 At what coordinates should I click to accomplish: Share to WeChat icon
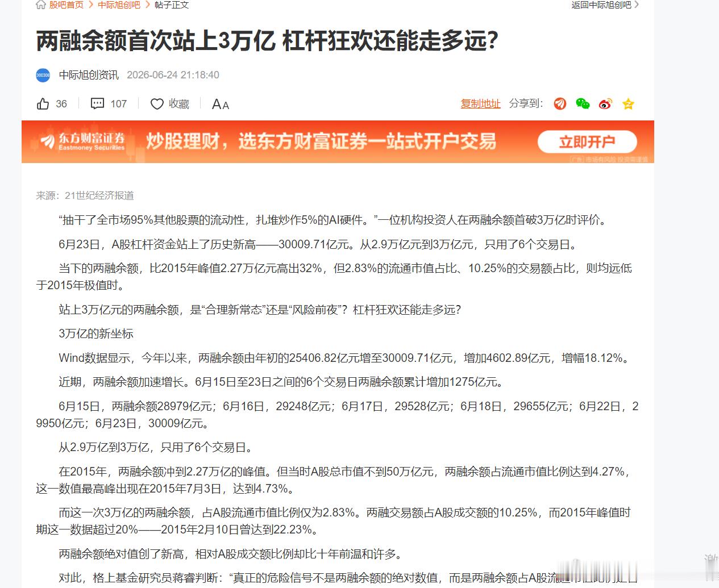(x=583, y=103)
